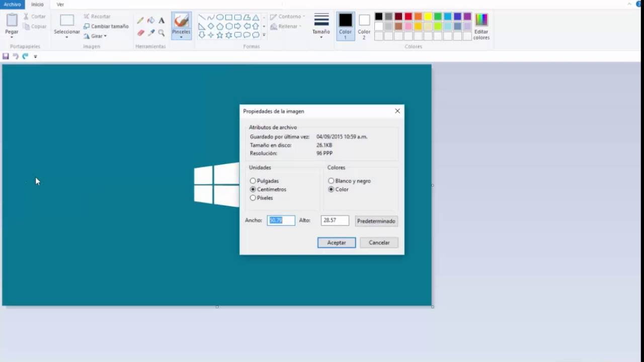This screenshot has width=644, height=362.
Task: Choose the Five-point star shape
Action: tap(220, 35)
